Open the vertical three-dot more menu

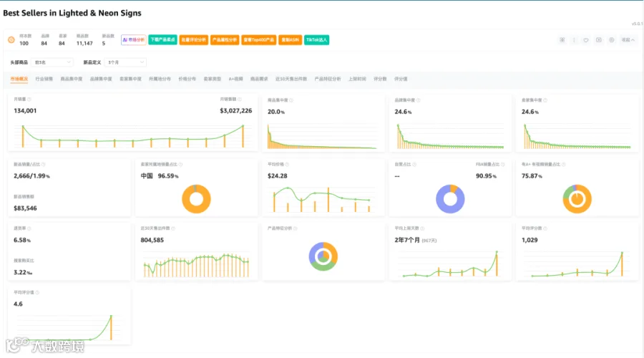(x=574, y=40)
